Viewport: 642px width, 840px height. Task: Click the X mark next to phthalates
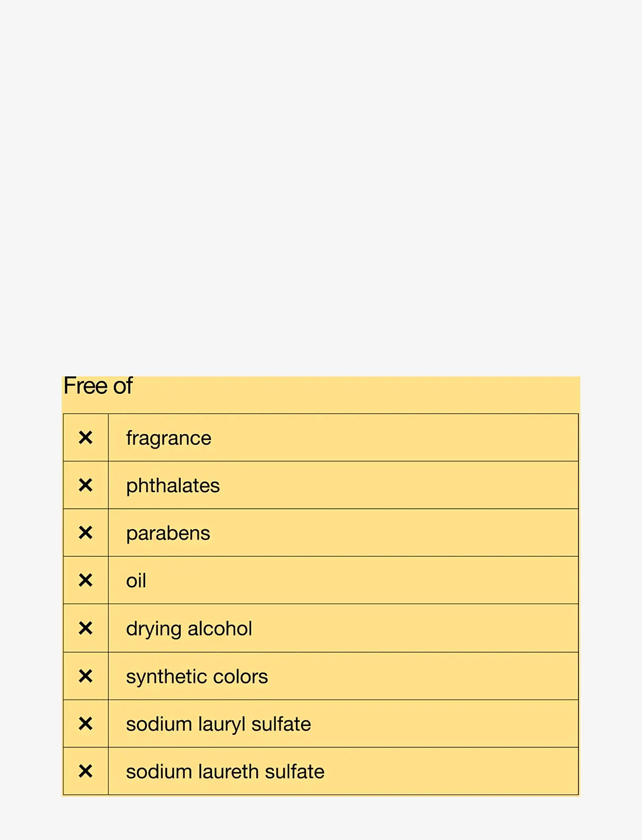pos(85,485)
